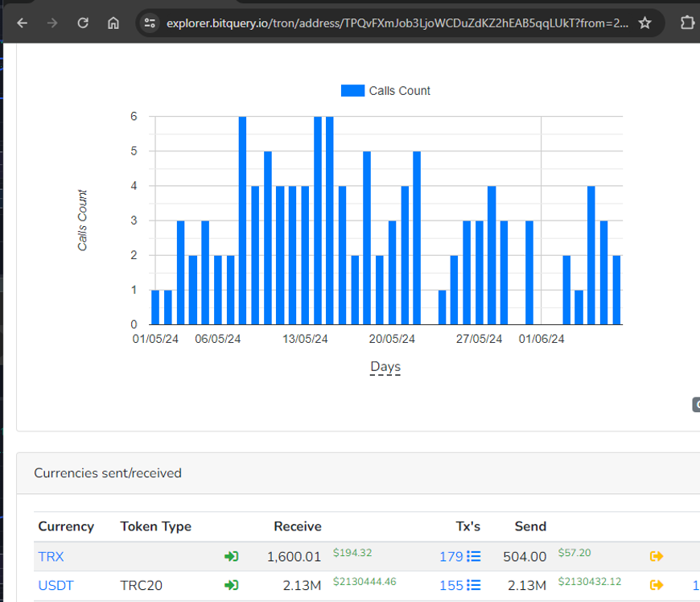Image resolution: width=700 pixels, height=602 pixels.
Task: Click the Send column header
Action: click(530, 526)
